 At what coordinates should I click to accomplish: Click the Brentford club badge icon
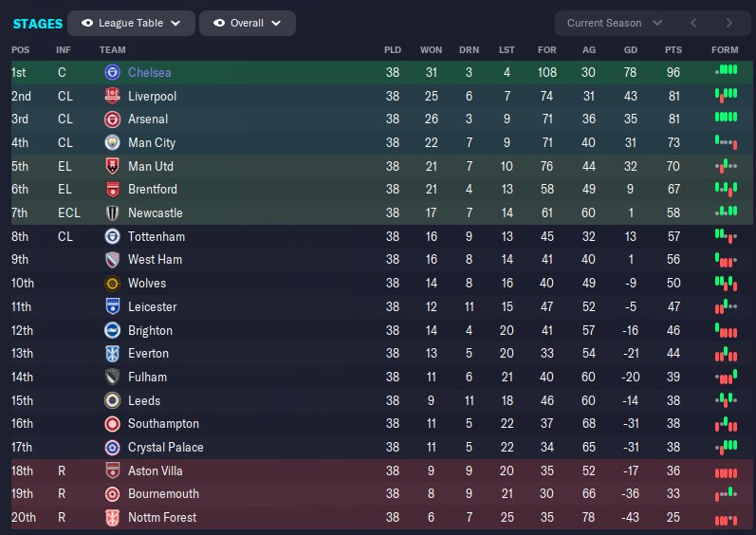(112, 190)
